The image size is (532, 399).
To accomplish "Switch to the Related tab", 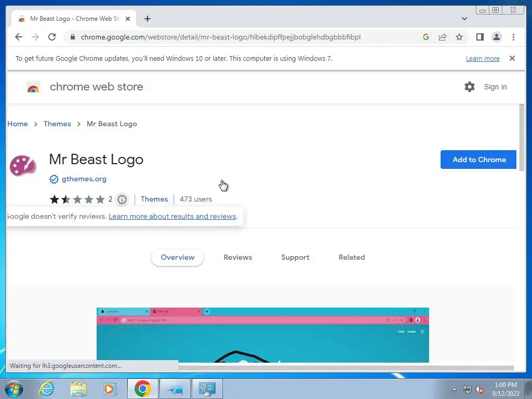I will [352, 258].
